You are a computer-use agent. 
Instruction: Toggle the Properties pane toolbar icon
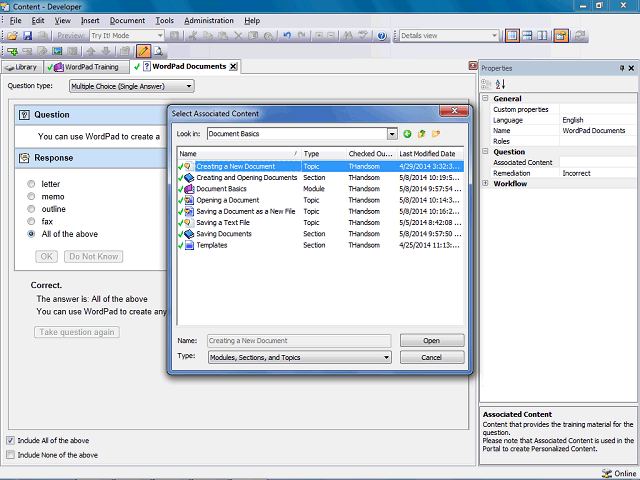tap(561, 36)
